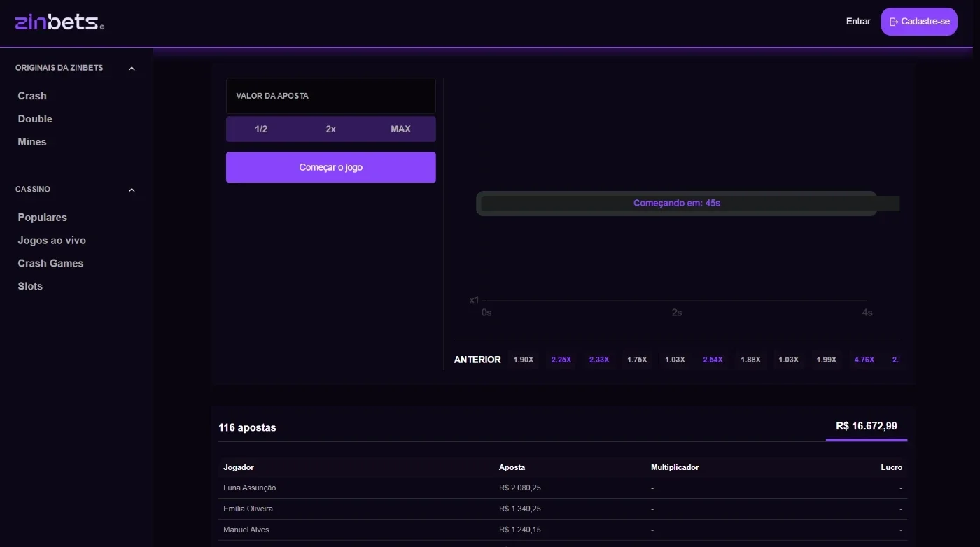Viewport: 980px width, 547px height.
Task: Click the Cadastre-se sign-up button
Action: pyautogui.click(x=919, y=22)
